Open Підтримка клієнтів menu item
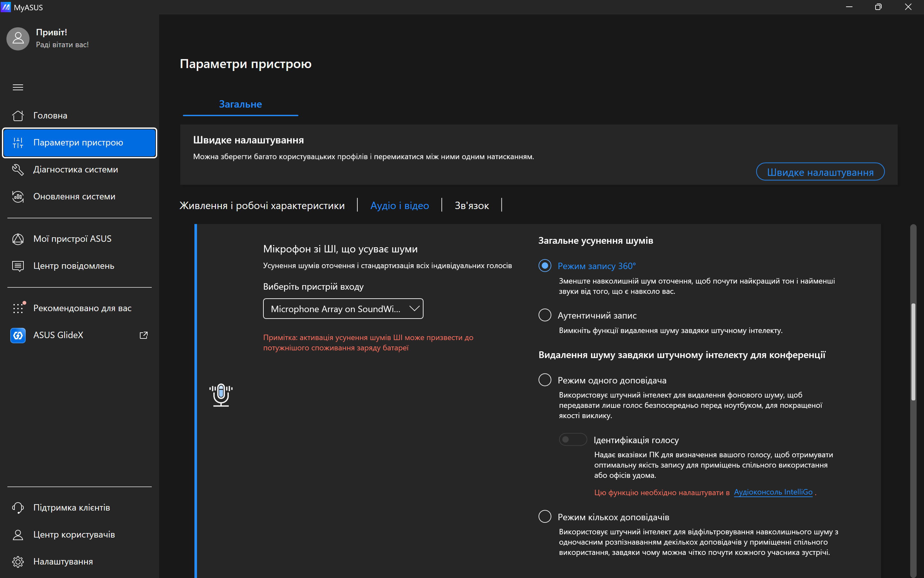The width and height of the screenshot is (924, 578). pyautogui.click(x=80, y=508)
